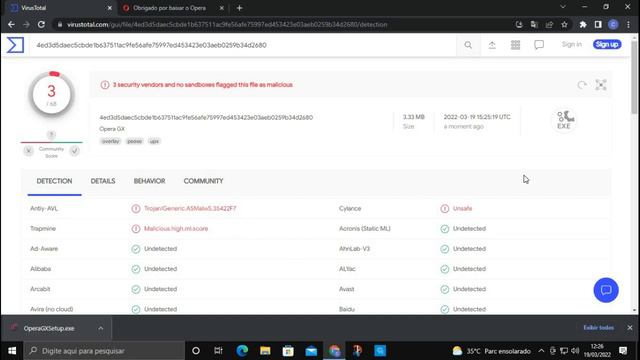Open File Explorer from taskbar
Viewport: 640px width, 360px height.
265,351
